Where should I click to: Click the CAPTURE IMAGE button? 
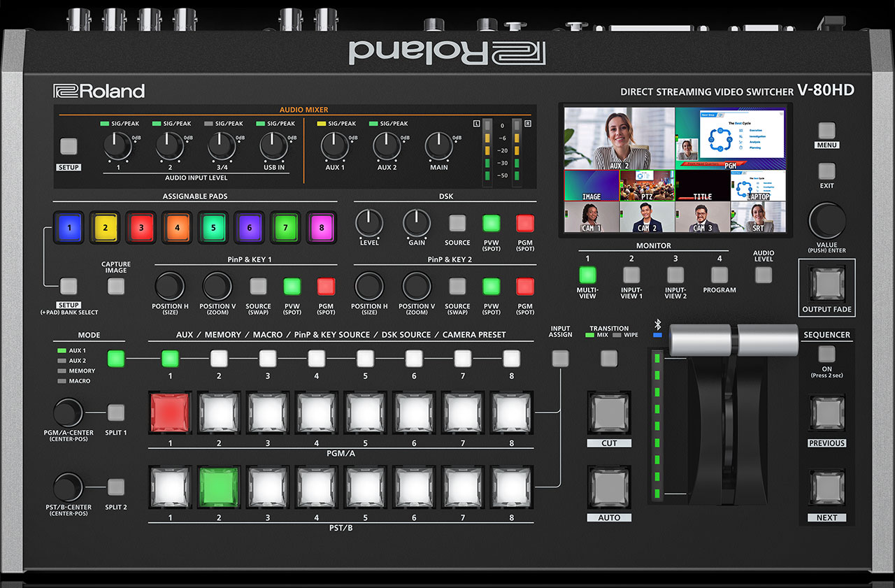[116, 286]
